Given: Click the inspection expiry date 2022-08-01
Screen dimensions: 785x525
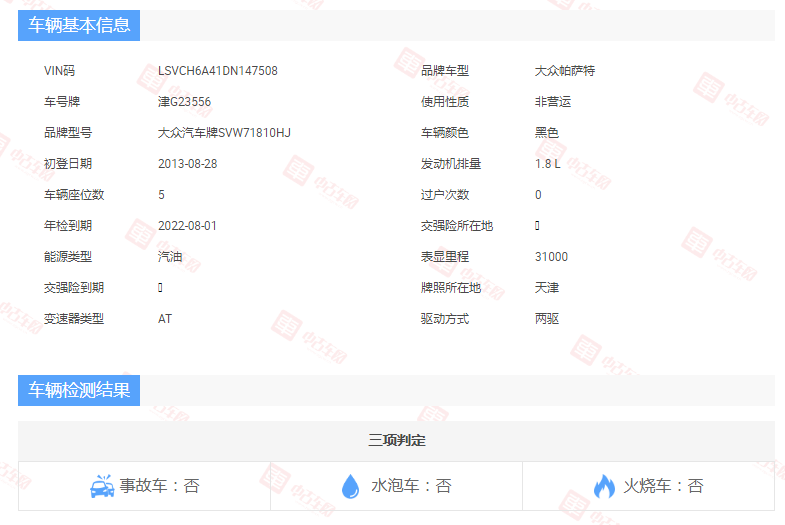Looking at the screenshot, I should tap(187, 226).
